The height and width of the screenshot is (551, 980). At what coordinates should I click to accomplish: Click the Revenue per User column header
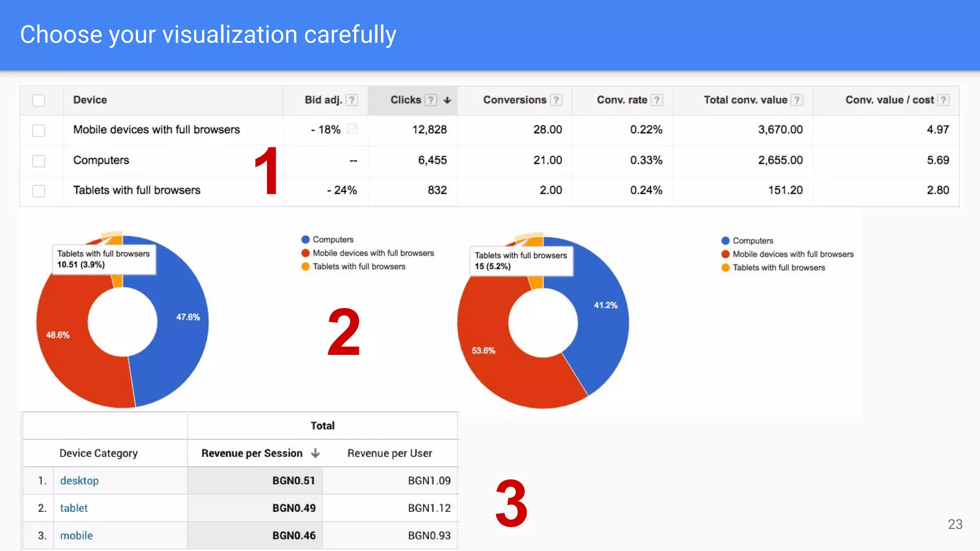(x=390, y=453)
